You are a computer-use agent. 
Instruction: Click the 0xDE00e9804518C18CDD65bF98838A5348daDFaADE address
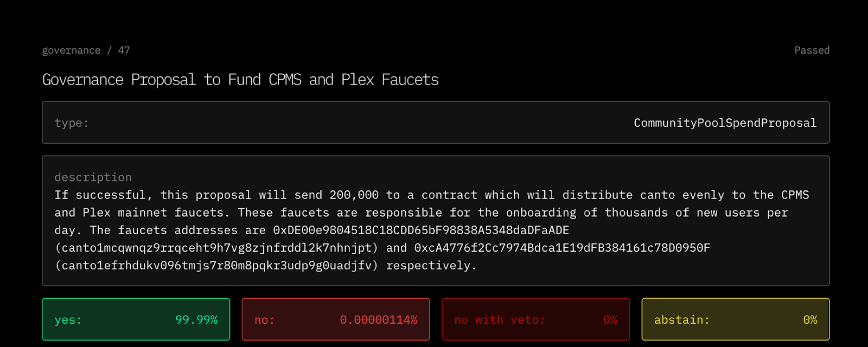coord(421,230)
